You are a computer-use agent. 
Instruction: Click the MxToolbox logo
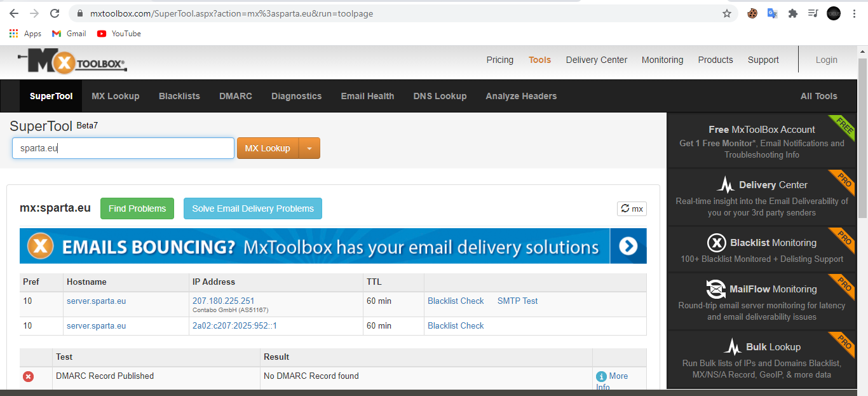(x=72, y=62)
